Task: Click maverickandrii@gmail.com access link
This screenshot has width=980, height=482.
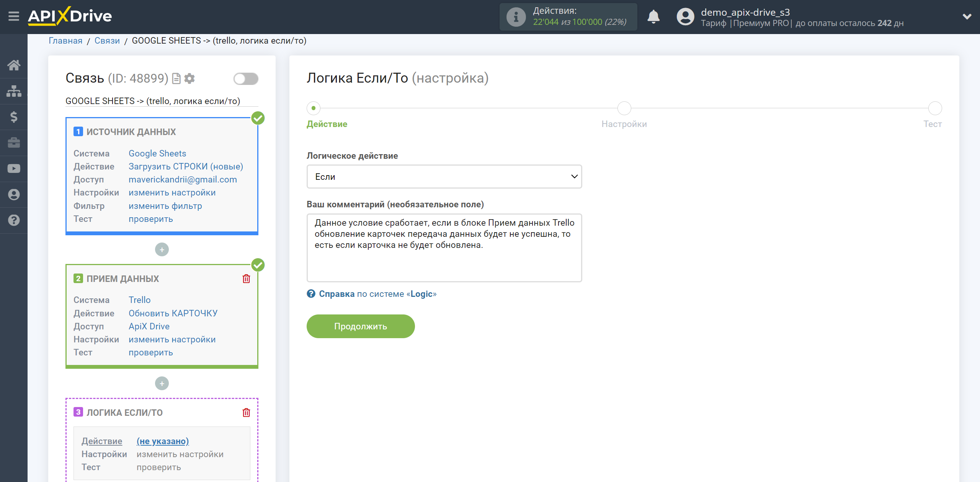Action: click(183, 179)
